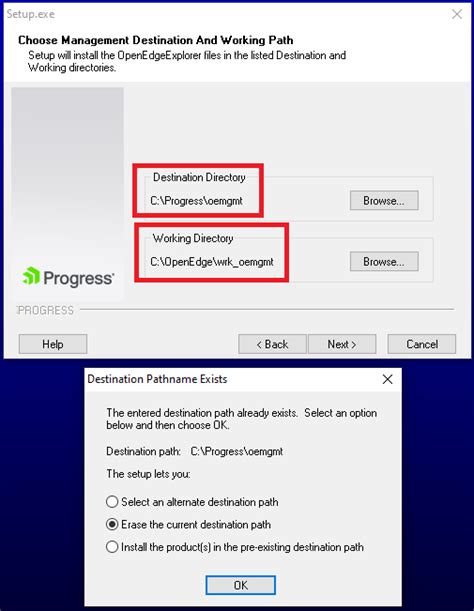Click the Destination path value in dialog

(237, 451)
